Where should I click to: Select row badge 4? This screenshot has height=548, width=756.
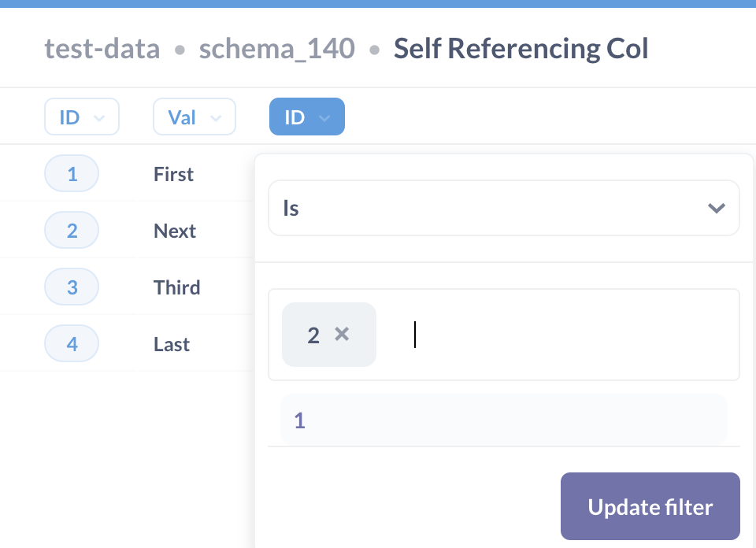tap(72, 343)
